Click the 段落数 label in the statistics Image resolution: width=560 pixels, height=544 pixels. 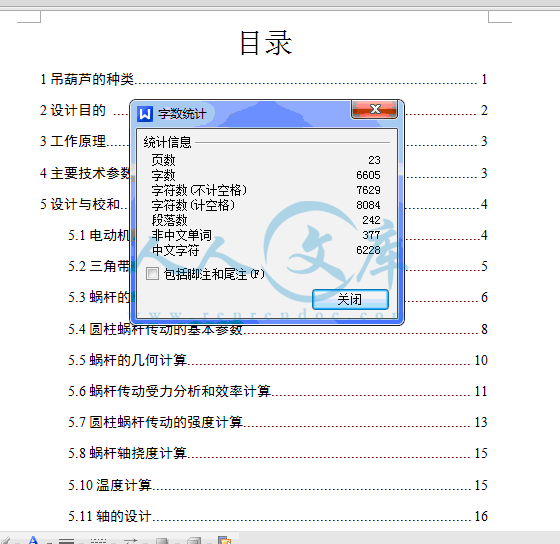click(x=169, y=220)
